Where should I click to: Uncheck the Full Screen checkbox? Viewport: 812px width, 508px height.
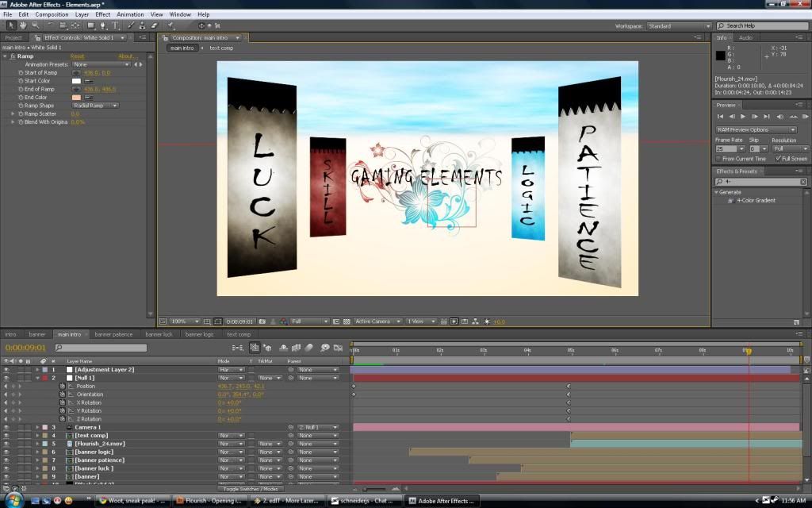(x=778, y=159)
